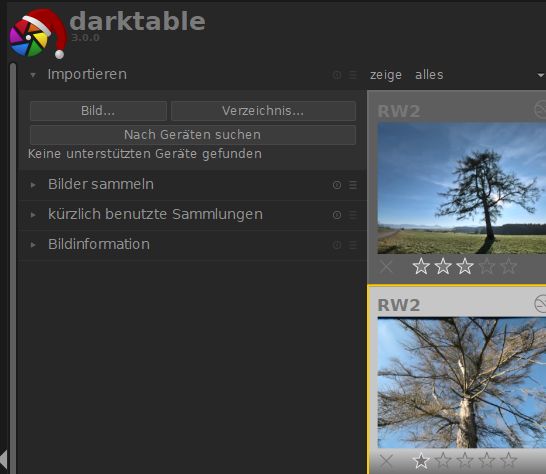
Task: Reset kürzlich benutzte Sammlungen module
Action: (x=337, y=215)
